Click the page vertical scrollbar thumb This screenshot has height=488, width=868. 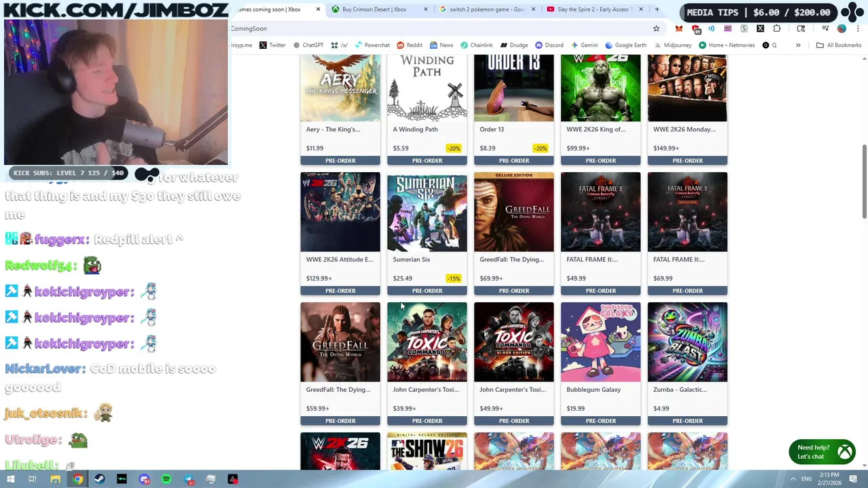coord(864,181)
